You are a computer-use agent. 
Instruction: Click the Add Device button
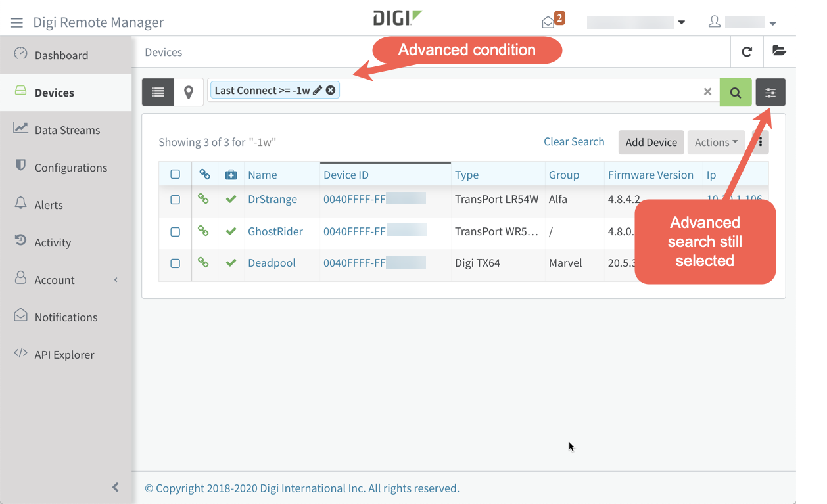[x=651, y=142]
